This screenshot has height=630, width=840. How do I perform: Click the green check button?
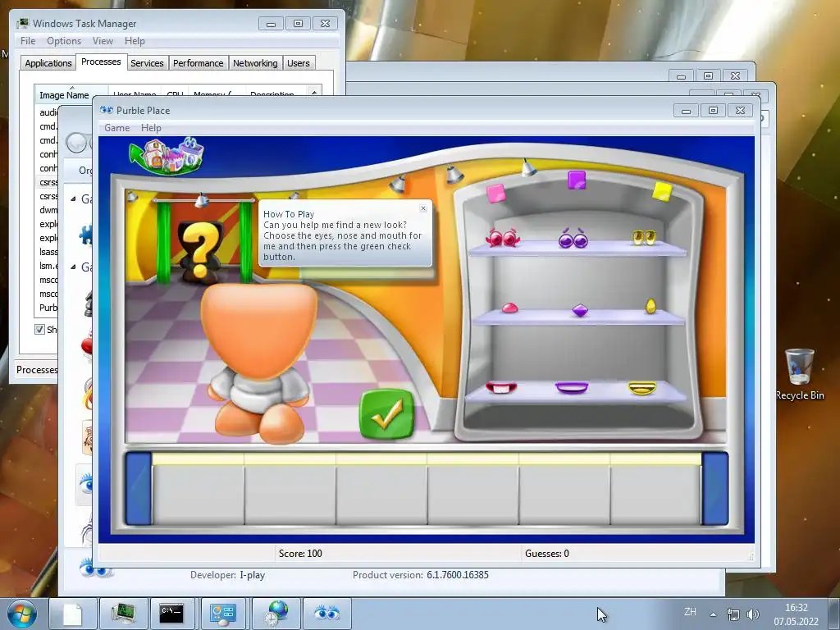click(x=387, y=413)
